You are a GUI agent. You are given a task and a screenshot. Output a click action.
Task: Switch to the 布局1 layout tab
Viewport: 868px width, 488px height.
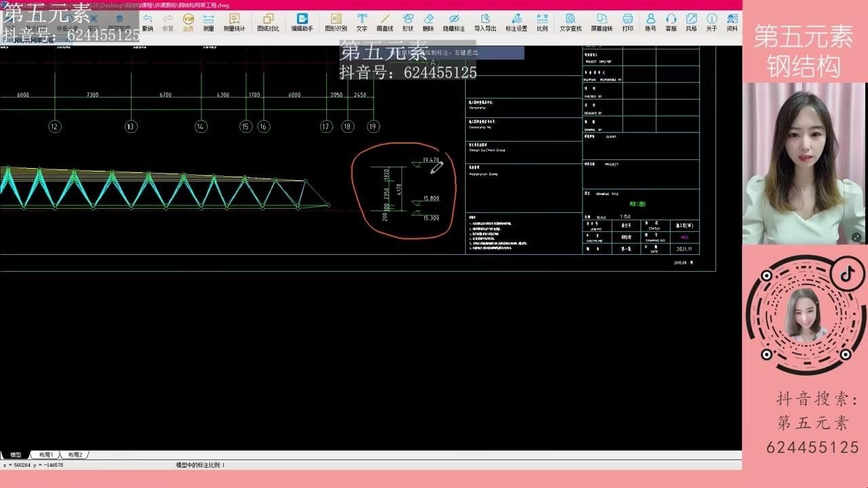(46, 455)
